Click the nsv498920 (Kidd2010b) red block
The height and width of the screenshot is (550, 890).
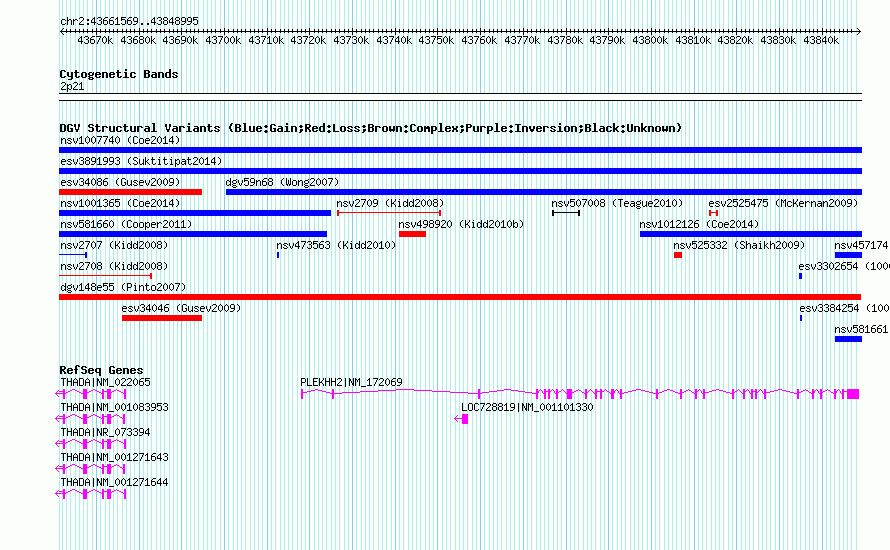tap(413, 234)
